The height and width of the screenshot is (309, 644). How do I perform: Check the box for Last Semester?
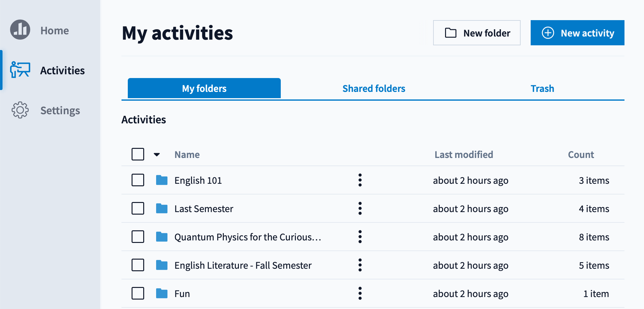[x=138, y=208]
